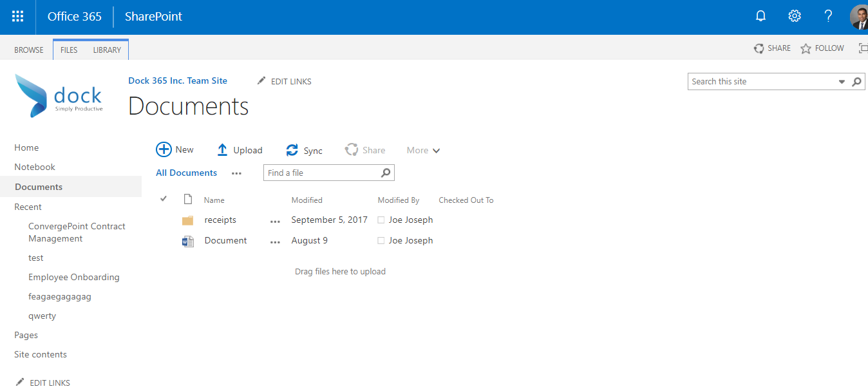Open the ellipsis next to All Documents
Screen dimensions: 868x389
pyautogui.click(x=237, y=173)
